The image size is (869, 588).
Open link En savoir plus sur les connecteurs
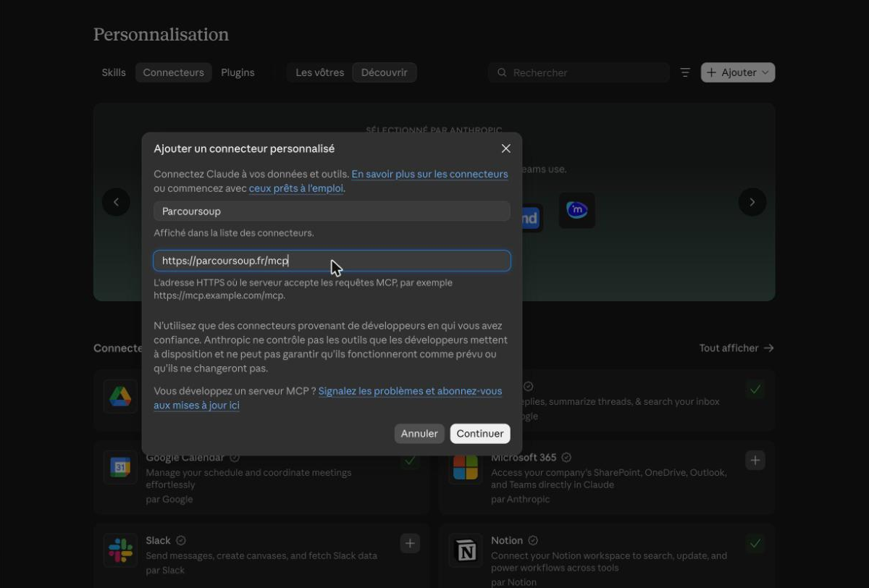coord(429,174)
